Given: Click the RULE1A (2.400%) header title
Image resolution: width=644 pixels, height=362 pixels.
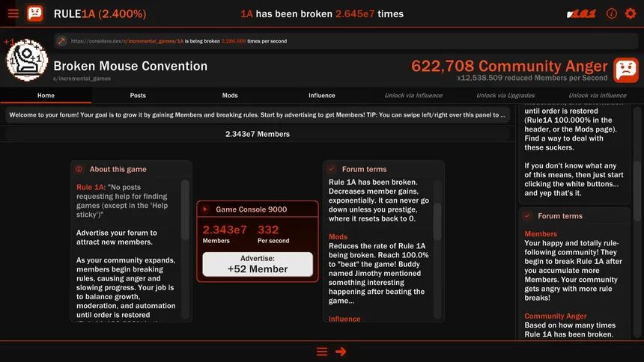Looking at the screenshot, I should click(100, 13).
